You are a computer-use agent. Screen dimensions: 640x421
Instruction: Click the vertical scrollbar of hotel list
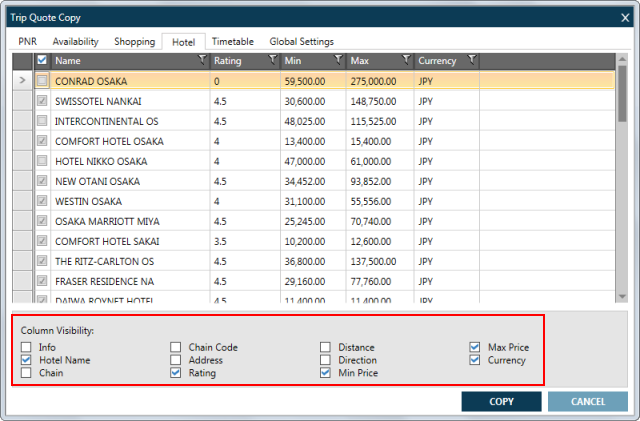[x=621, y=180]
